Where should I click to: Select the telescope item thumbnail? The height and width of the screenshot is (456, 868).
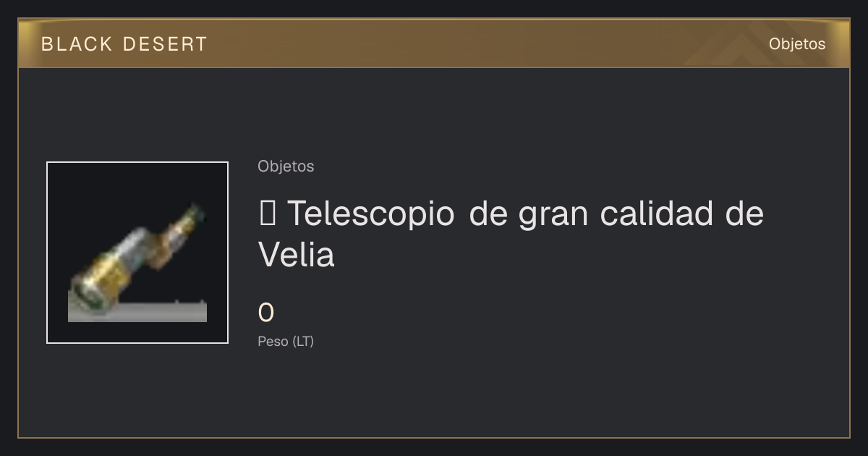point(137,253)
